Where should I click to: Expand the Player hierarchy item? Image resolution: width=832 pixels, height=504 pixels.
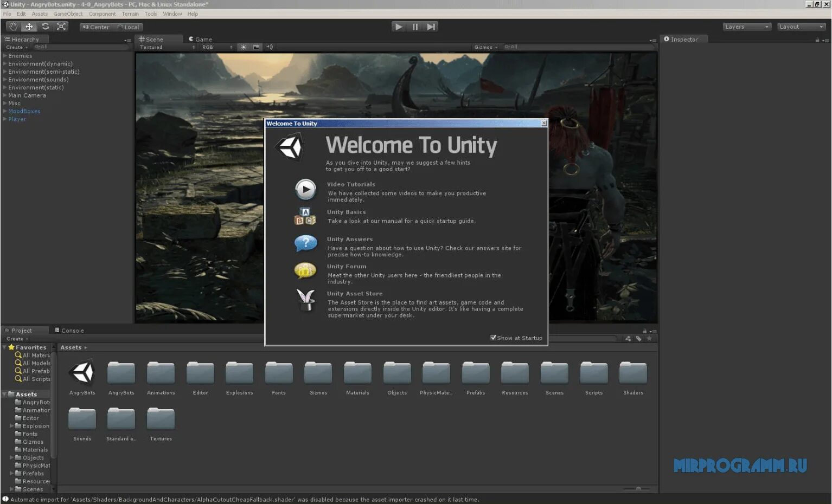click(5, 119)
